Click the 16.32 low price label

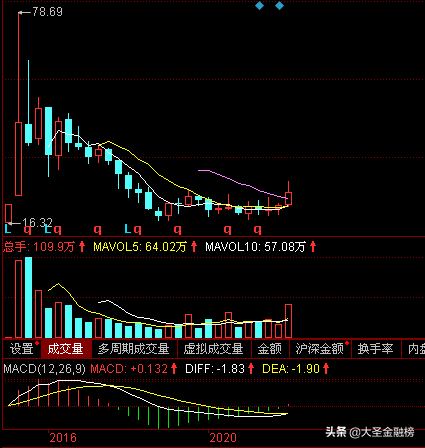click(x=37, y=222)
